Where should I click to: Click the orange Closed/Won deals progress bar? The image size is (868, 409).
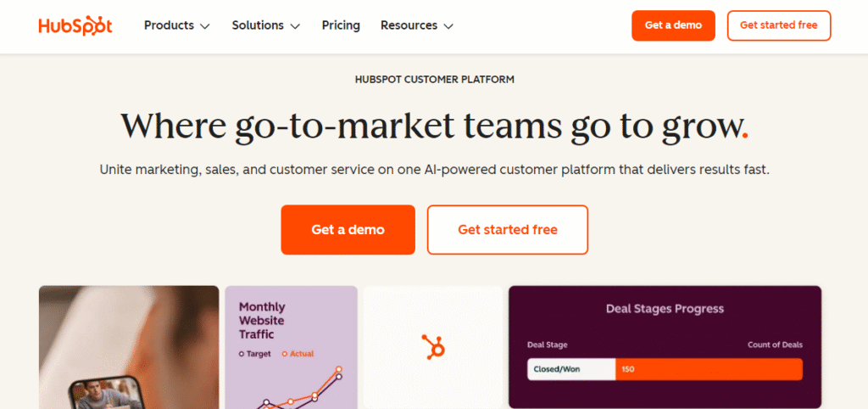pyautogui.click(x=708, y=369)
